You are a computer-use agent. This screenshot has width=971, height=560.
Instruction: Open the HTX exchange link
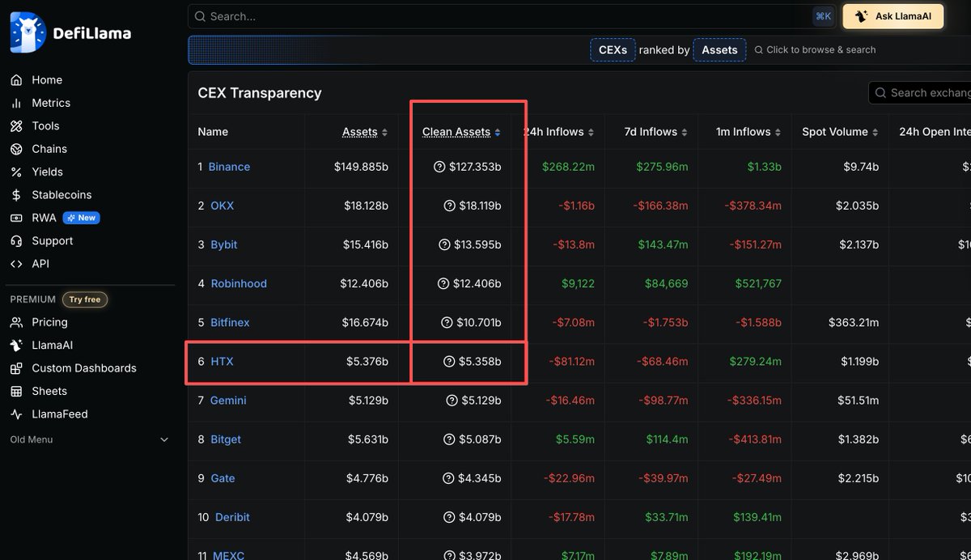[222, 362]
